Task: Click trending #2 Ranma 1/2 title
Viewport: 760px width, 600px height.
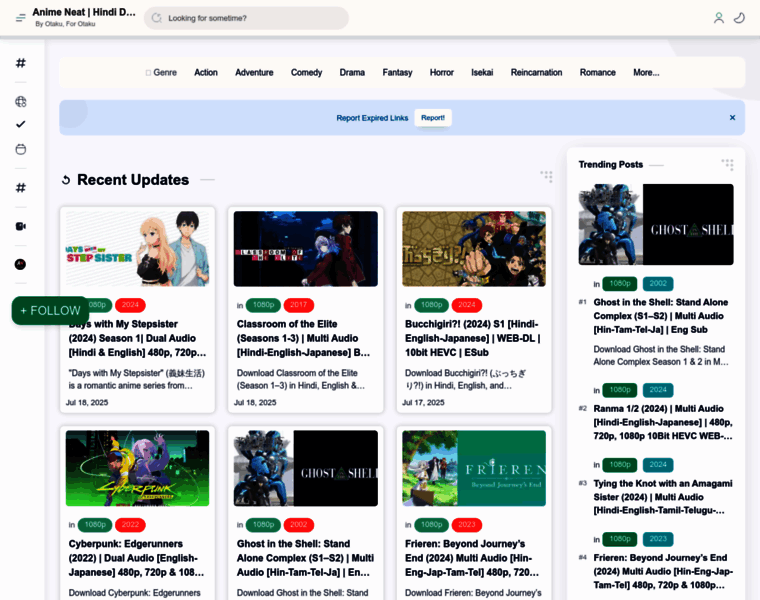Action: 663,422
